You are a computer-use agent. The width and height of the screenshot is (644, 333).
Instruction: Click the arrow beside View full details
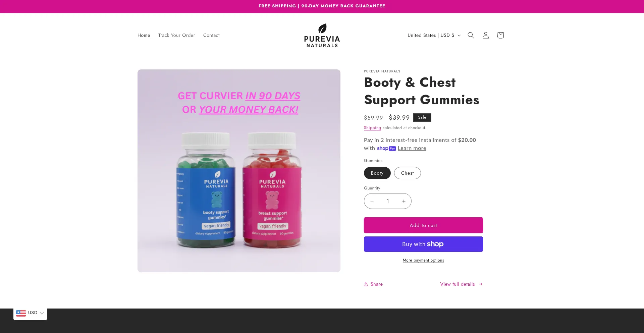[480, 284]
